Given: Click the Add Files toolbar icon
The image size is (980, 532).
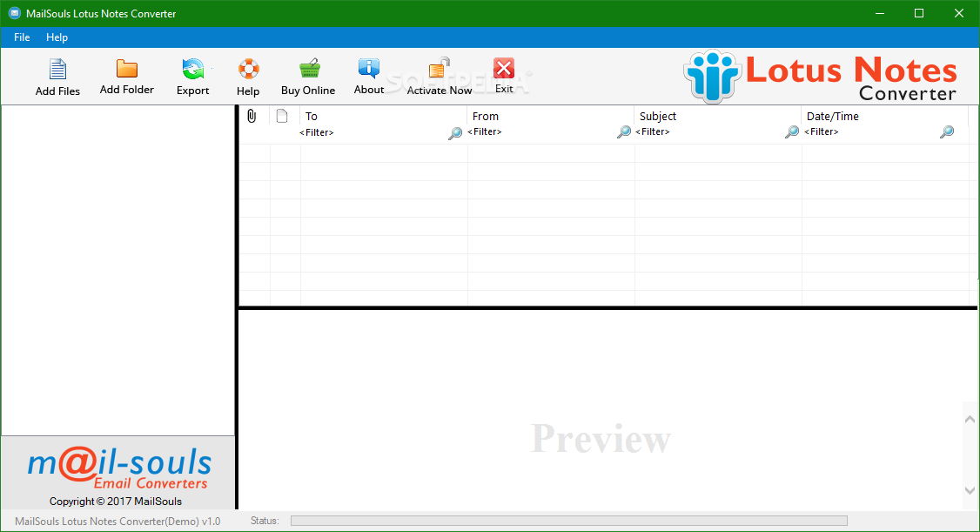Looking at the screenshot, I should 57,69.
